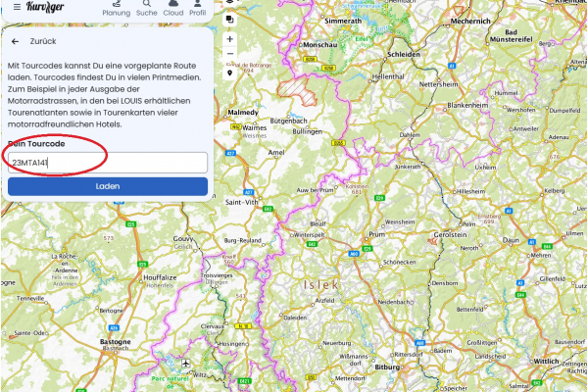Open the hamburger menu beside Kurviger logo
The image size is (588, 392).
[x=16, y=6]
